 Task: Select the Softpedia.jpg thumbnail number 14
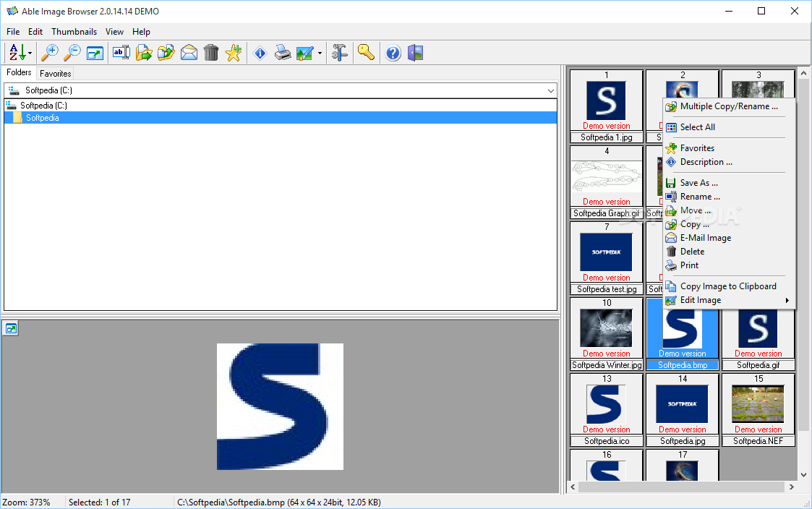tap(683, 409)
